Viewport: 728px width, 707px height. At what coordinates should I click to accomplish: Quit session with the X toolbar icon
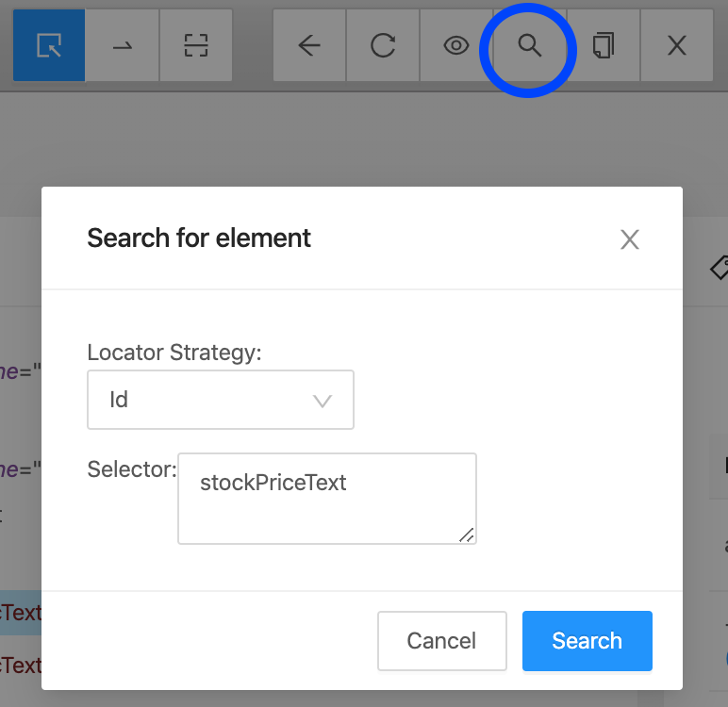(677, 45)
